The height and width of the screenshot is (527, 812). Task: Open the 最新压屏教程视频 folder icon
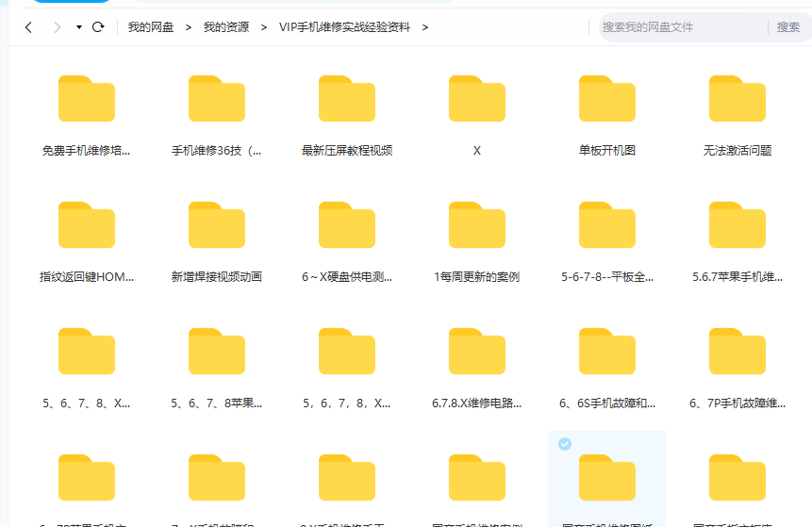[347, 98]
